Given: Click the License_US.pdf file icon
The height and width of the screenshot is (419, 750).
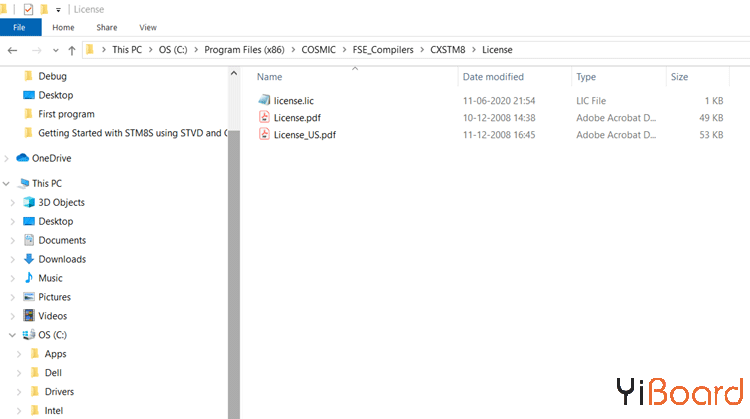Looking at the screenshot, I should pos(264,134).
